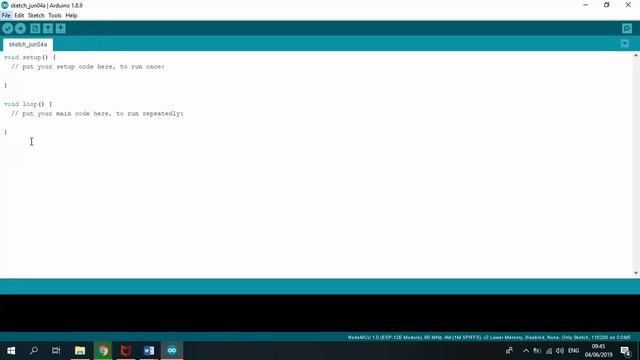Open Windows taskbar search

point(34,351)
